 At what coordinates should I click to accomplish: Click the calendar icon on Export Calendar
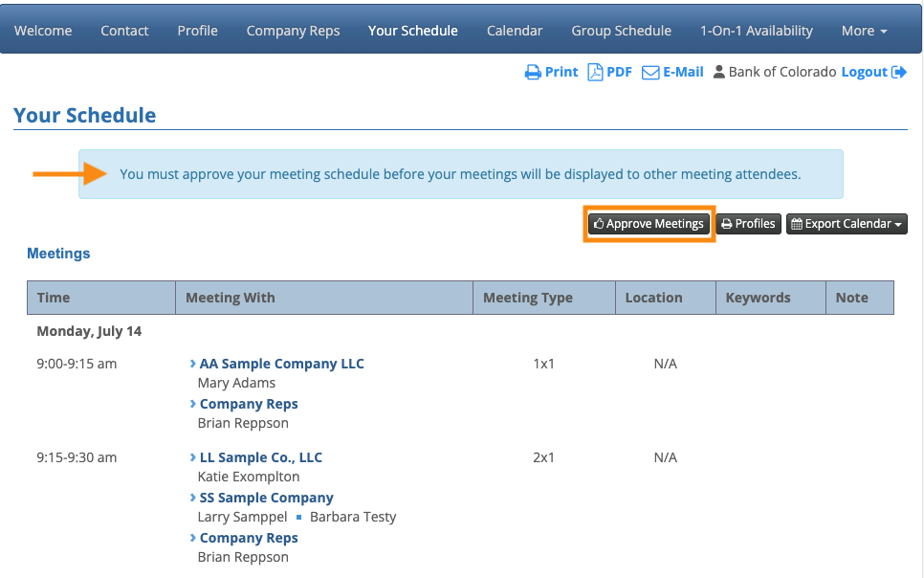pyautogui.click(x=797, y=224)
